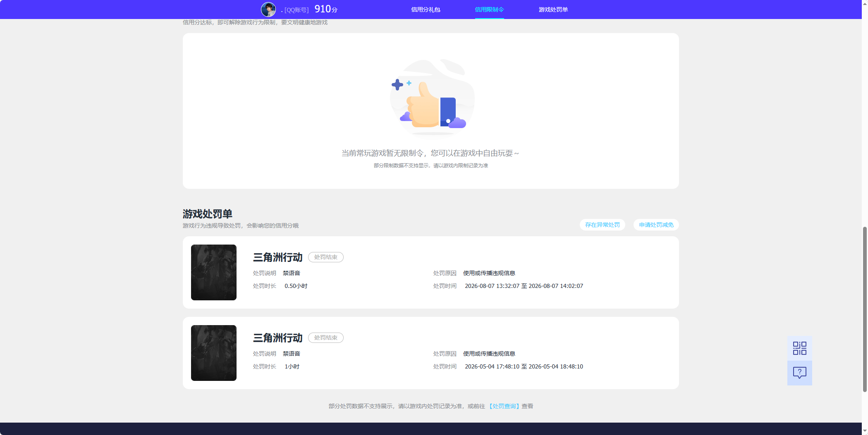Go to the 游戏处罚单 tab
The width and height of the screenshot is (868, 435).
[553, 10]
